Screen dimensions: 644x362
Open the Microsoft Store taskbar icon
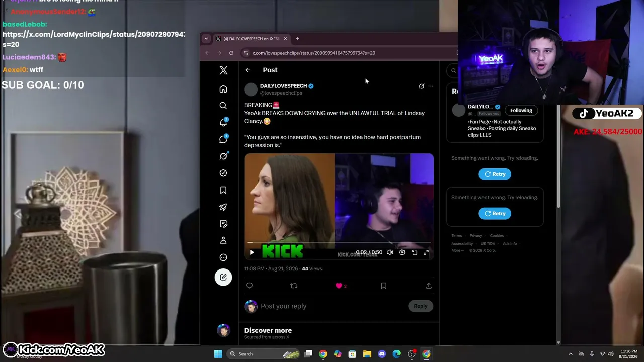(x=352, y=354)
